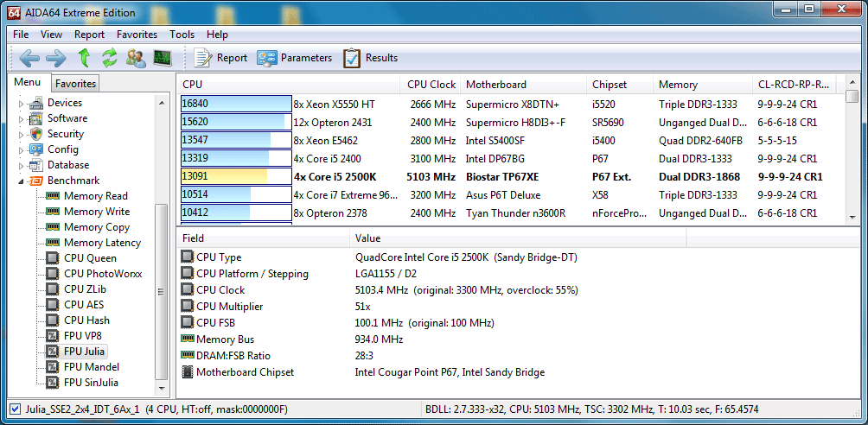Image resolution: width=868 pixels, height=425 pixels.
Task: Collapse the Benchmark tree node
Action: [21, 181]
